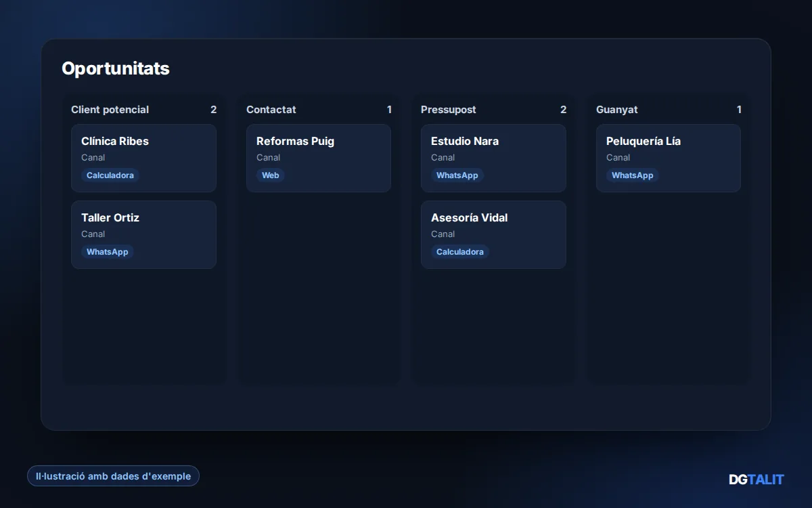
Task: Open the Clínica Ribes opportunity card
Action: (143, 158)
